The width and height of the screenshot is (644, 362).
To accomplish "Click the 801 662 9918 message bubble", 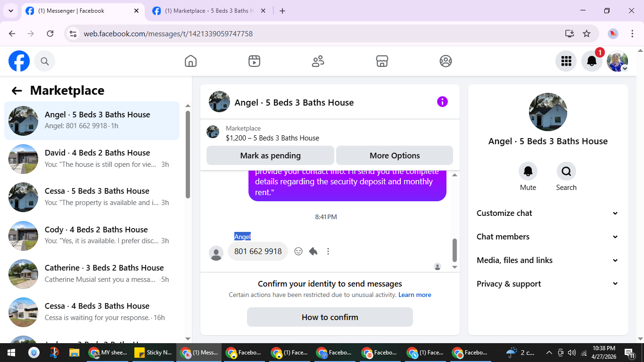I will pos(258,252).
